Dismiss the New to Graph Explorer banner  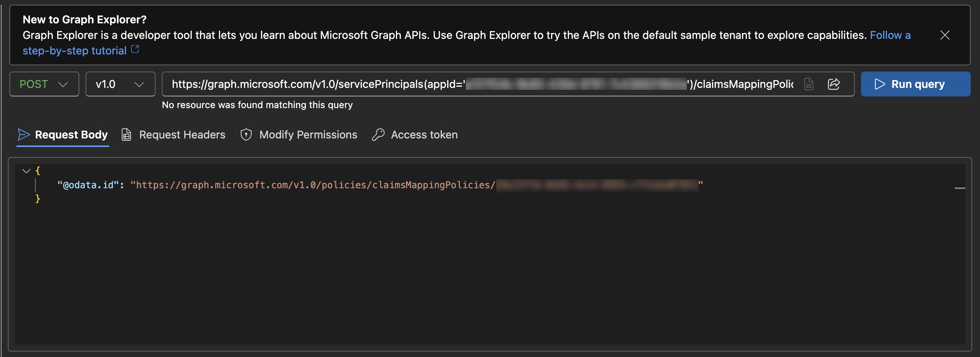(x=945, y=35)
